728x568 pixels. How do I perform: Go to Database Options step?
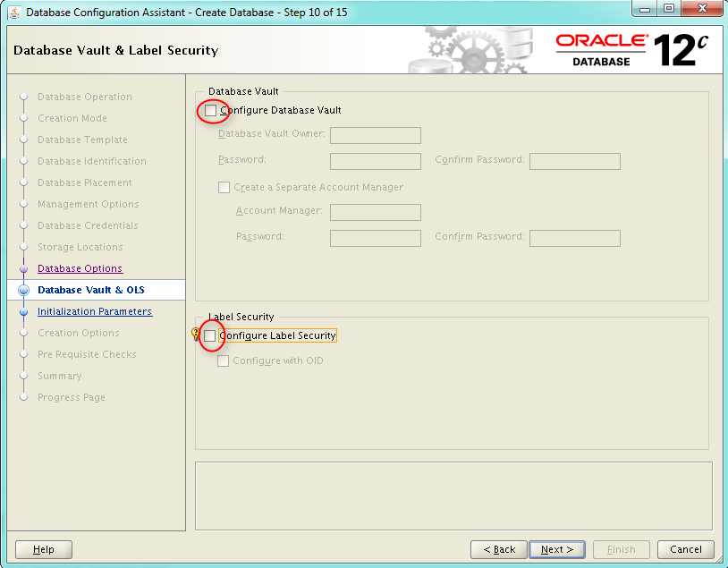[x=80, y=269]
